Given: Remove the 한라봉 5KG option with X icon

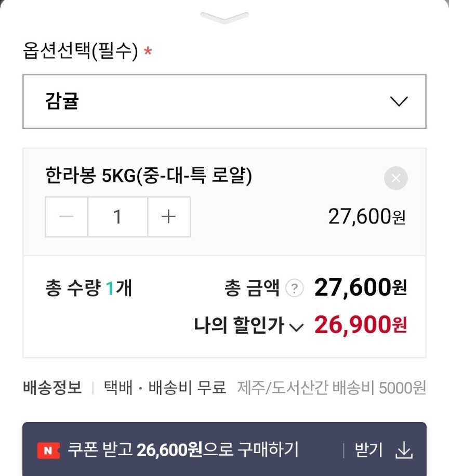Looking at the screenshot, I should click(395, 178).
